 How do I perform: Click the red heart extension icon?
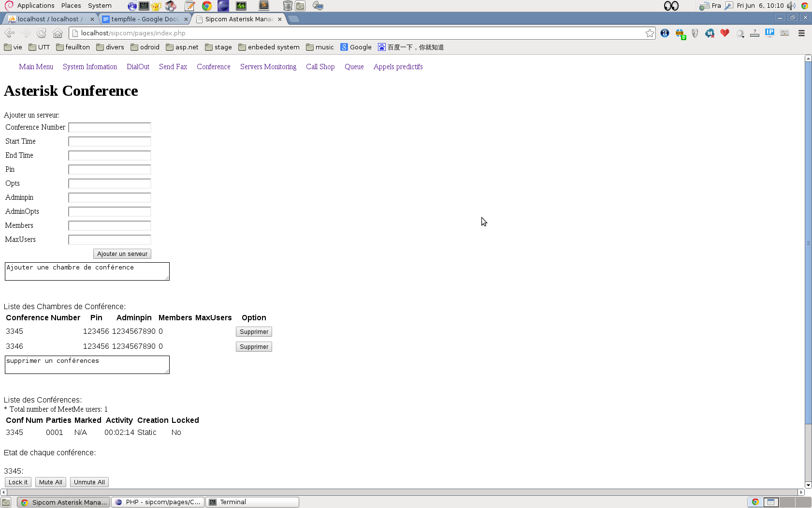pos(725,33)
